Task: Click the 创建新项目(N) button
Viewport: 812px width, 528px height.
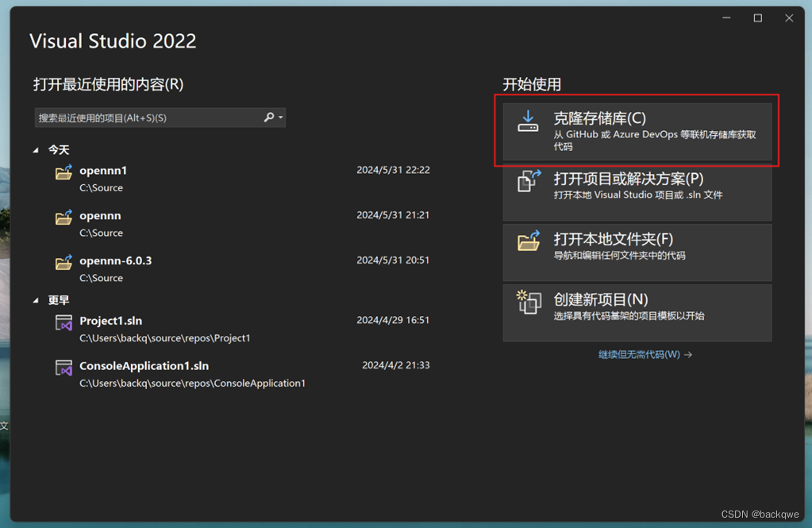Action: click(x=637, y=313)
